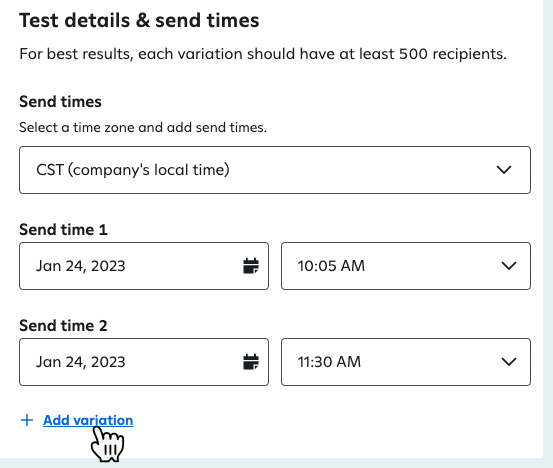
Task: Open the CST company's local time dropdown
Action: (275, 170)
